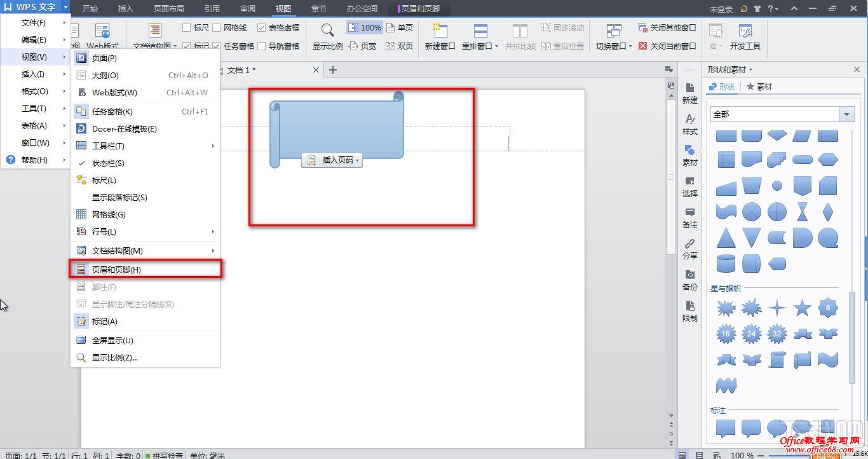Open the WPS 文字 application menu arrow
868x459 pixels.
pyautogui.click(x=65, y=8)
